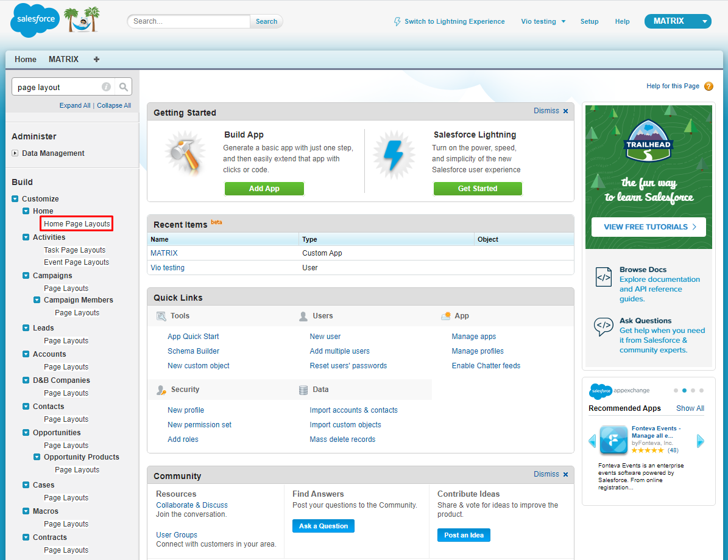The height and width of the screenshot is (560, 728).
Task: Click the Trailhead badge logo
Action: coord(648,141)
